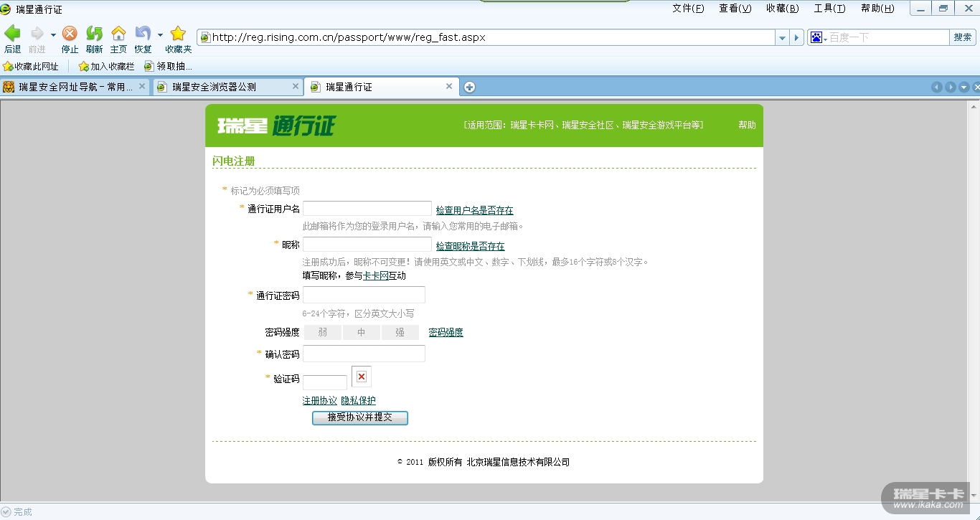Click 检查用户名是否存在 link

click(475, 210)
